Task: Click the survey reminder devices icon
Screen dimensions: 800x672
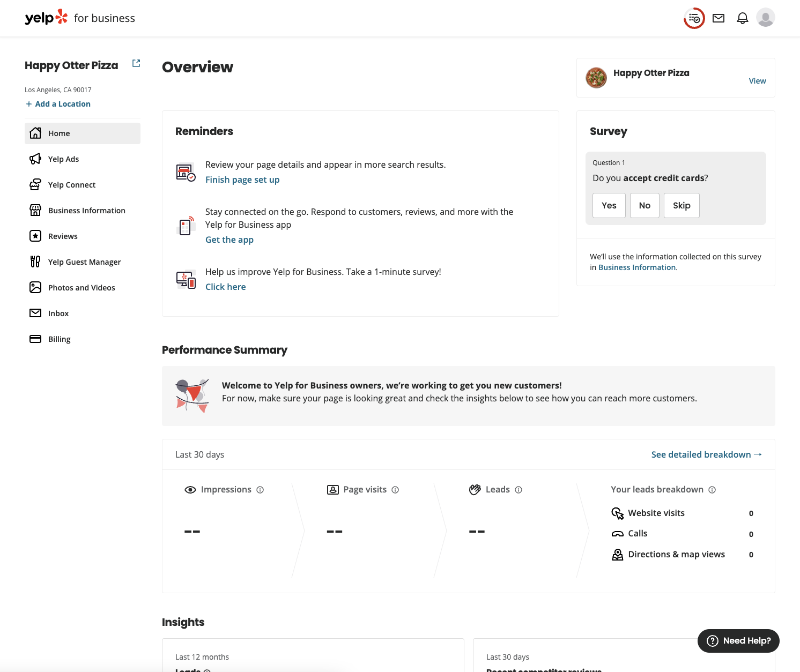Action: (186, 280)
